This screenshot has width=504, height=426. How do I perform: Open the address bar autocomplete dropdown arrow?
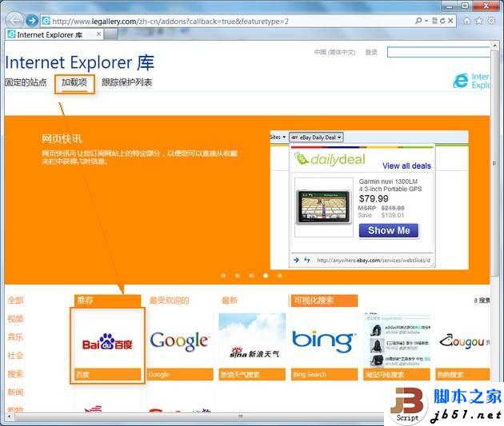click(426, 21)
